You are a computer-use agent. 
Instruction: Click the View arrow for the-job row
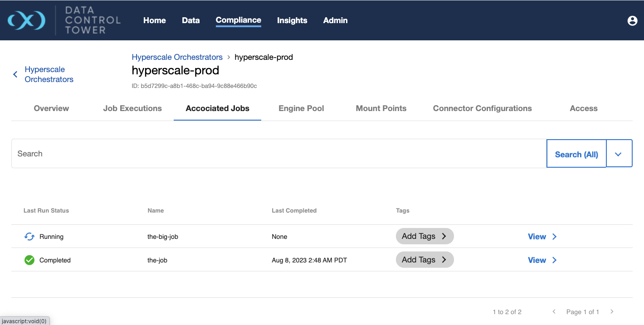tap(554, 260)
